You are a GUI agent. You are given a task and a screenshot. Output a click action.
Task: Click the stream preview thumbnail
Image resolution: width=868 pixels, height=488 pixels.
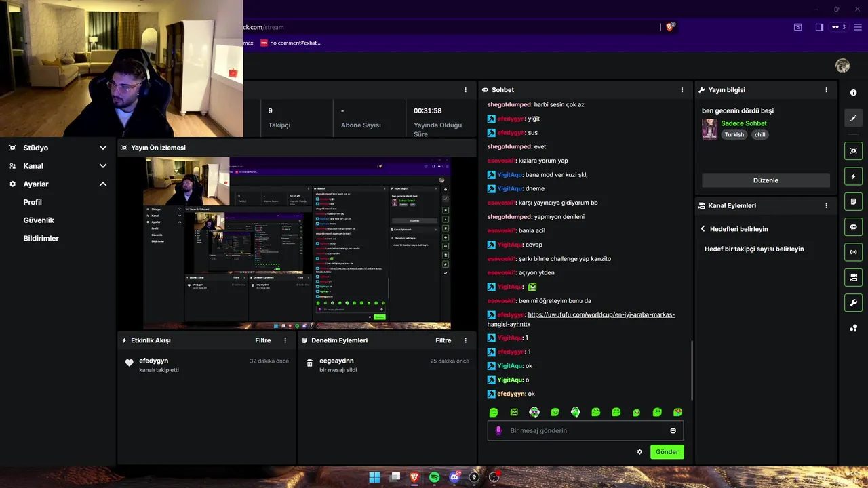coord(297,243)
